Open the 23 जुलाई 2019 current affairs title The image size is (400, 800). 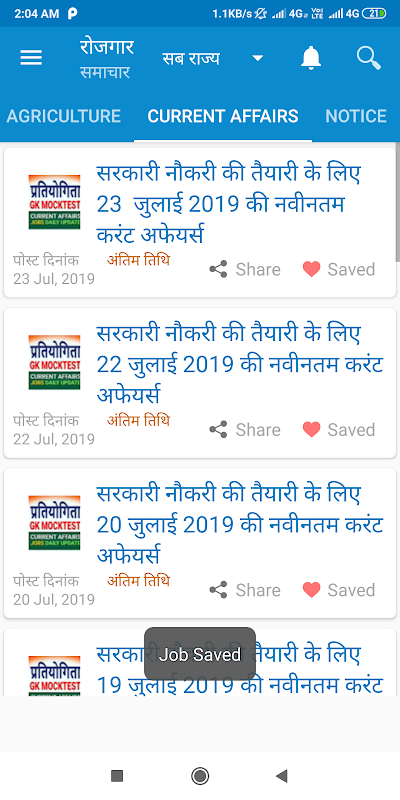click(x=229, y=204)
